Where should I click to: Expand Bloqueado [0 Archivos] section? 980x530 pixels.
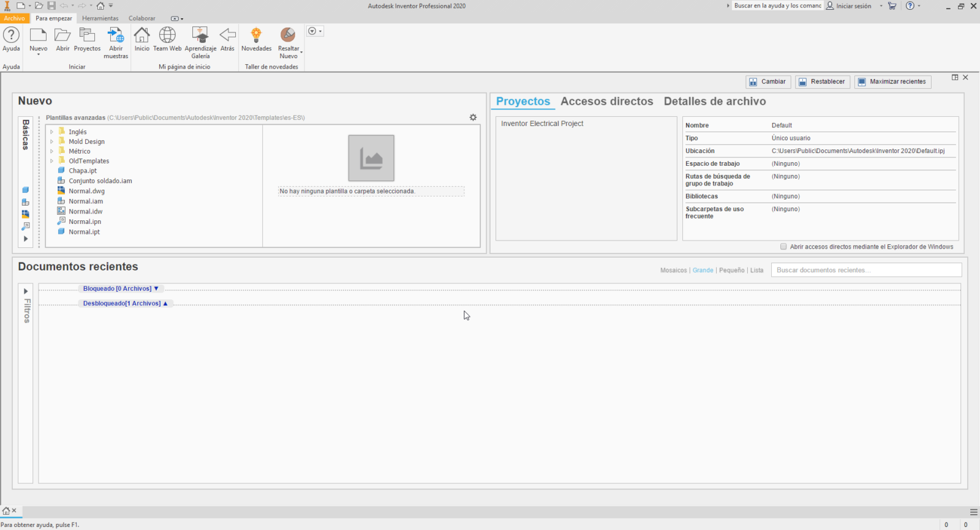(x=121, y=289)
